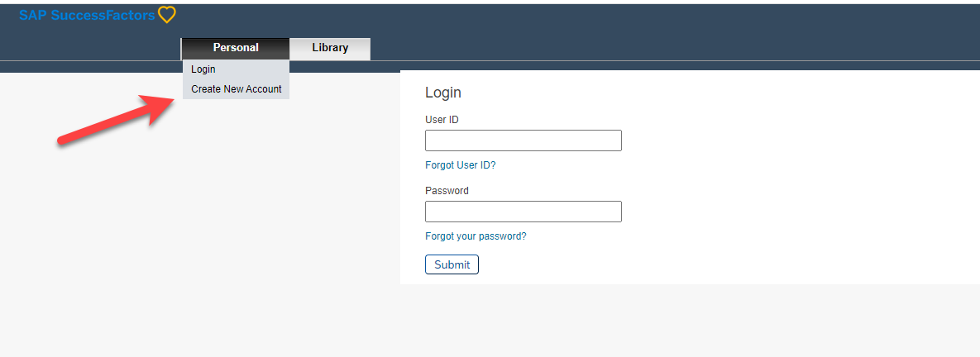Focus the Password input field

[x=523, y=212]
